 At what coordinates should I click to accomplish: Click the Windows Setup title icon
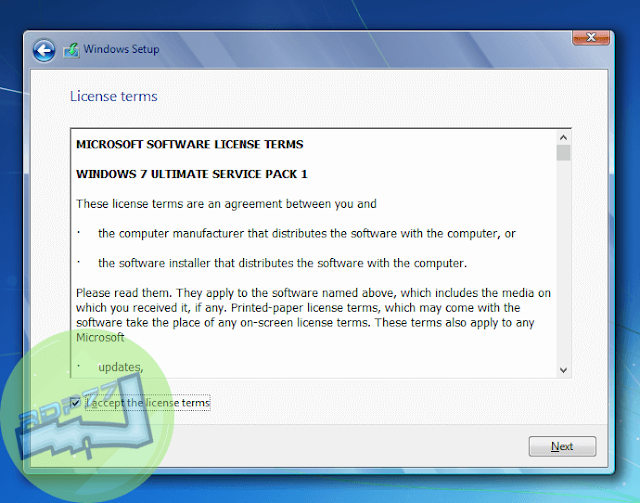[71, 51]
